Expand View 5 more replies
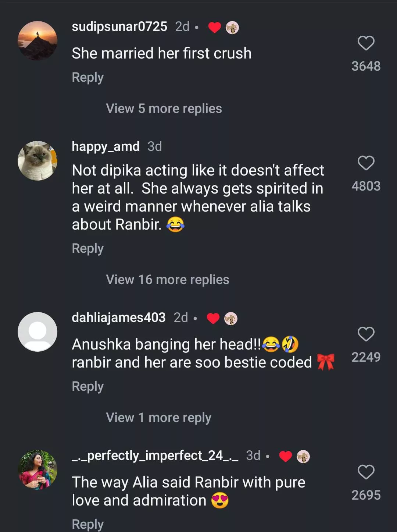This screenshot has height=532, width=397. (x=164, y=109)
